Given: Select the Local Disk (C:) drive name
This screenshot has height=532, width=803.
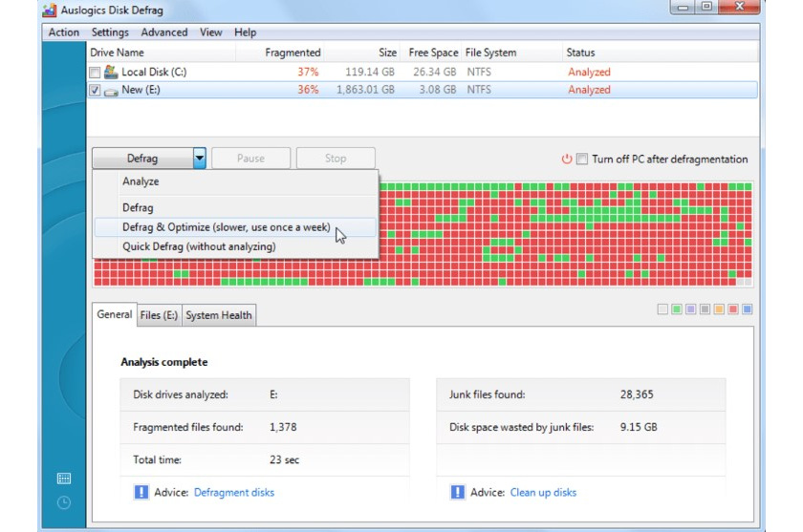Looking at the screenshot, I should (154, 73).
